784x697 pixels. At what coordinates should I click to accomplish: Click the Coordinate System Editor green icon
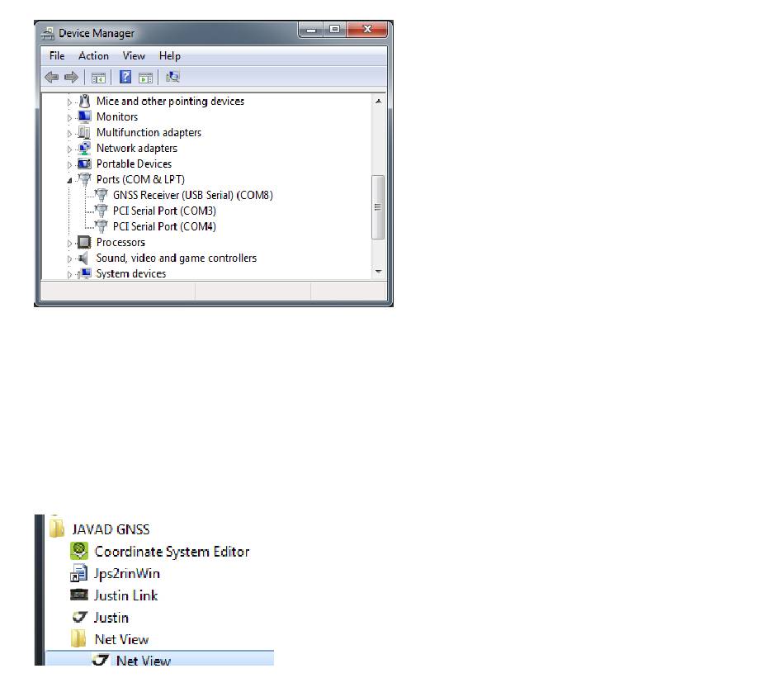[x=79, y=551]
